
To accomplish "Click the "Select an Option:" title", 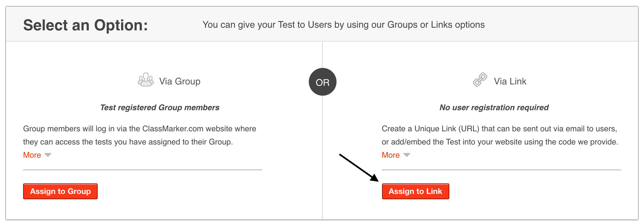I will (85, 25).
